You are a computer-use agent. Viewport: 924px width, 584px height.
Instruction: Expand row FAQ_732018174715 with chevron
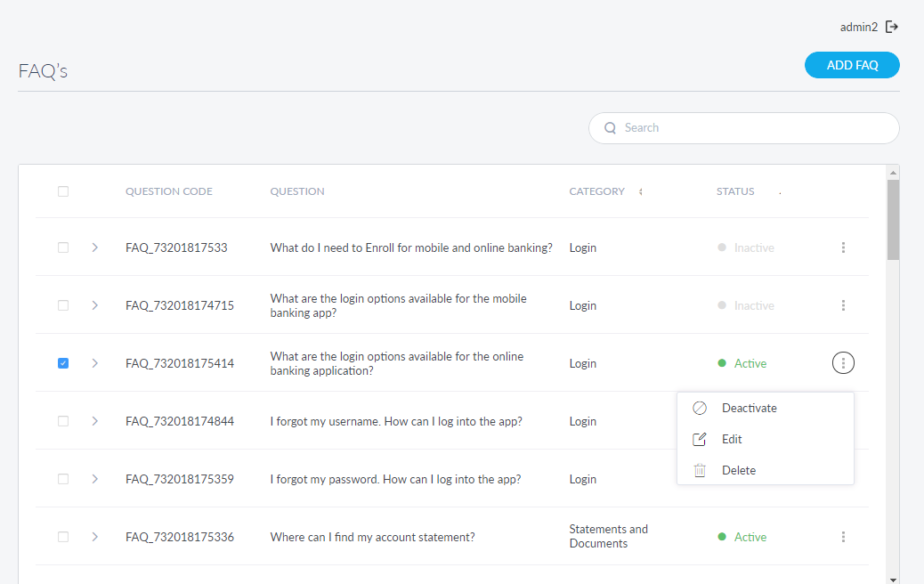(95, 305)
